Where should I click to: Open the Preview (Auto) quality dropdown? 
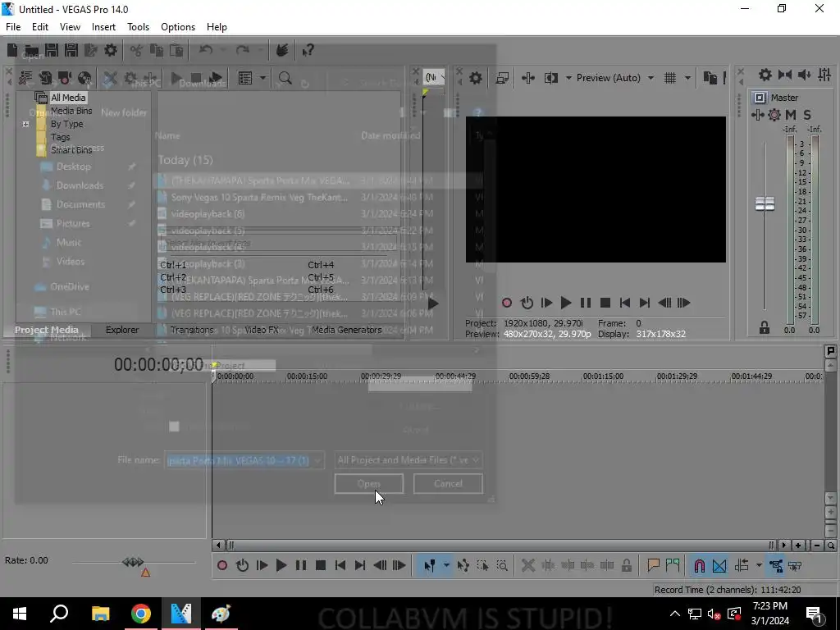coord(651,78)
